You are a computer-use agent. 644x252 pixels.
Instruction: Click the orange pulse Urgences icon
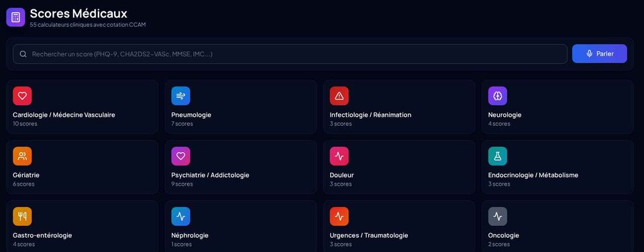click(x=339, y=216)
